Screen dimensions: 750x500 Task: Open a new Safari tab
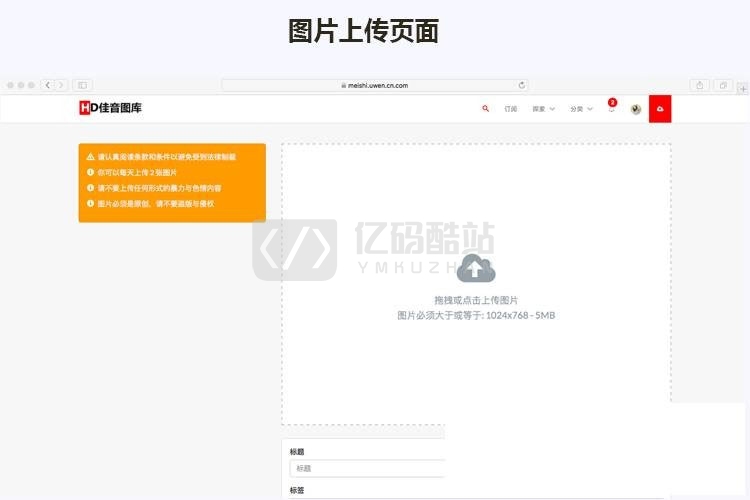(742, 88)
